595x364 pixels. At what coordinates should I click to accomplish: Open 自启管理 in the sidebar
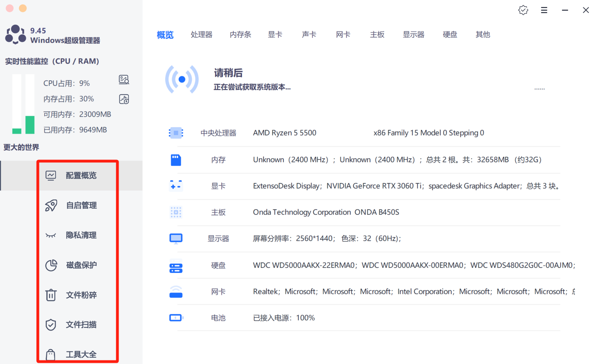(71, 205)
